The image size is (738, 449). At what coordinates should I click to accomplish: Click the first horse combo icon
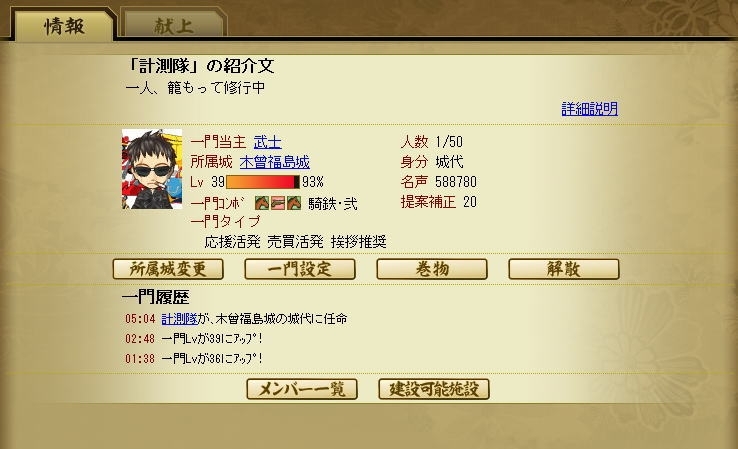click(262, 203)
